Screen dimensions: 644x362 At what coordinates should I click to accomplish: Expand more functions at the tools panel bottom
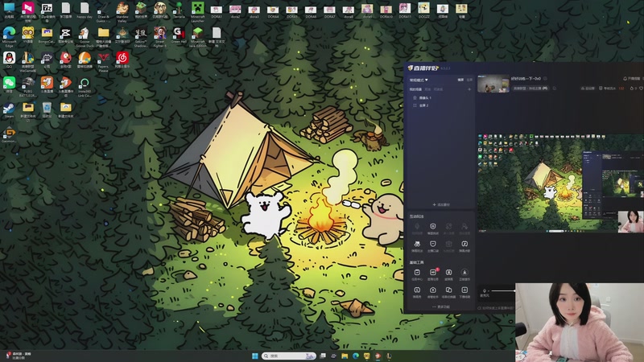(x=441, y=306)
